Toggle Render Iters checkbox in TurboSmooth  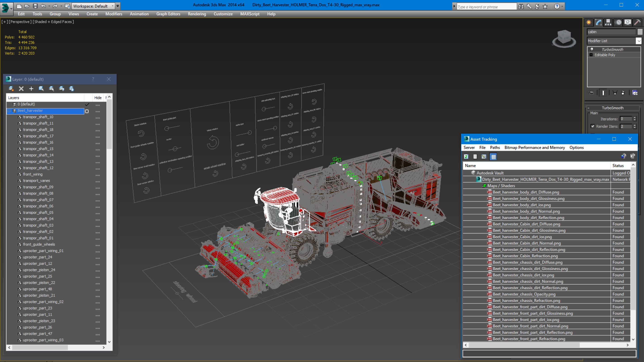593,126
